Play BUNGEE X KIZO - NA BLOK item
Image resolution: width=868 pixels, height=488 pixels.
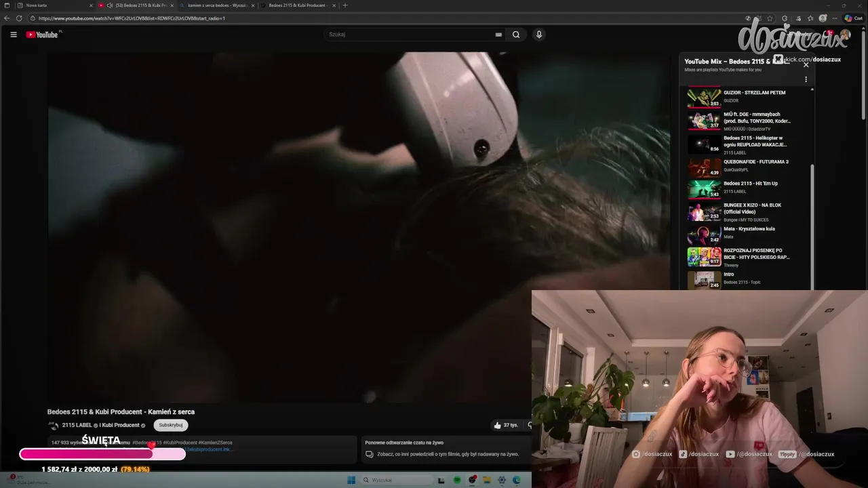click(x=749, y=212)
